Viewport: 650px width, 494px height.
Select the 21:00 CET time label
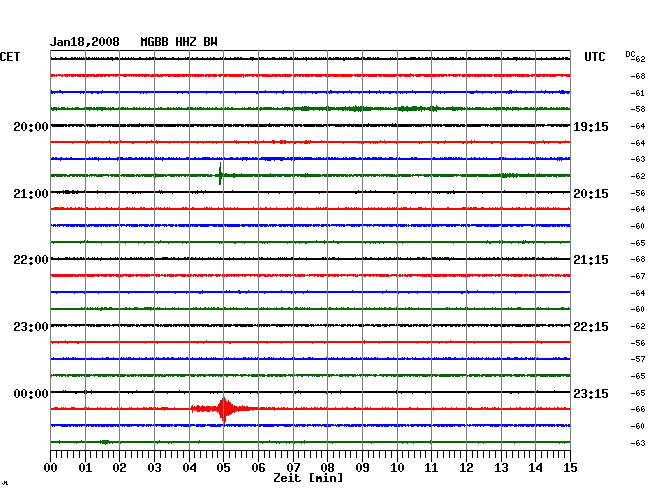(31, 194)
